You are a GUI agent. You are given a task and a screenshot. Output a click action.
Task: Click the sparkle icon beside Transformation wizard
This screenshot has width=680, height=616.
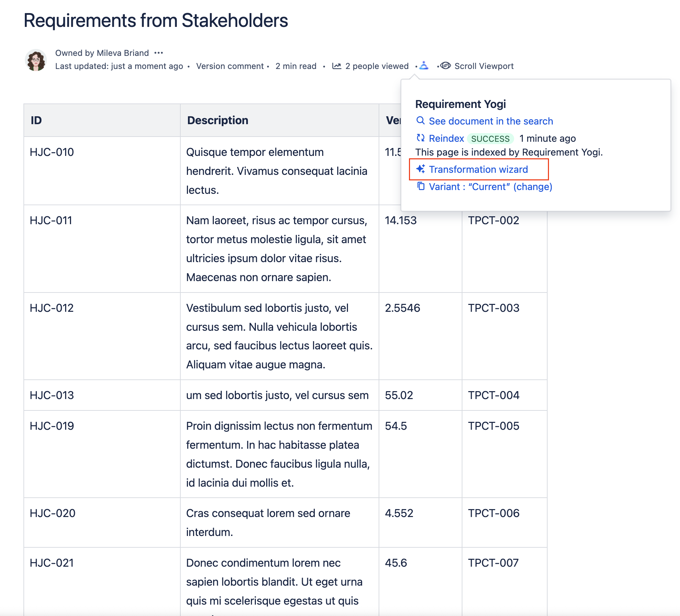[420, 169]
